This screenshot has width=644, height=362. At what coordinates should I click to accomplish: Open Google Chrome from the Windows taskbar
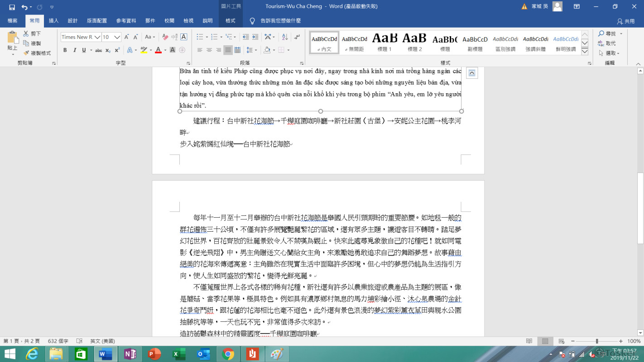click(228, 353)
